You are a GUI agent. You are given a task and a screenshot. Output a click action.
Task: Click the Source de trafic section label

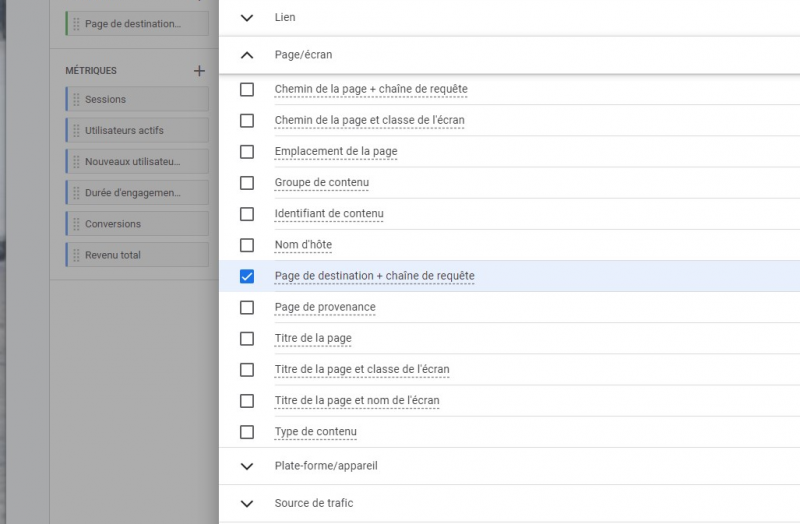click(314, 503)
